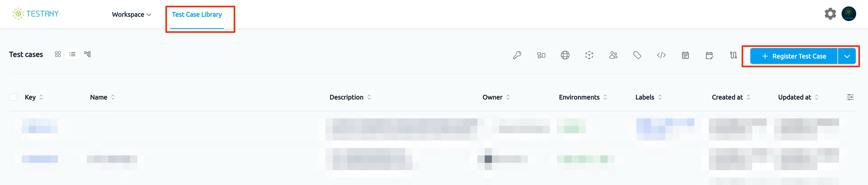The height and width of the screenshot is (185, 868).
Task: Open the code brackets filter icon
Action: 661,55
